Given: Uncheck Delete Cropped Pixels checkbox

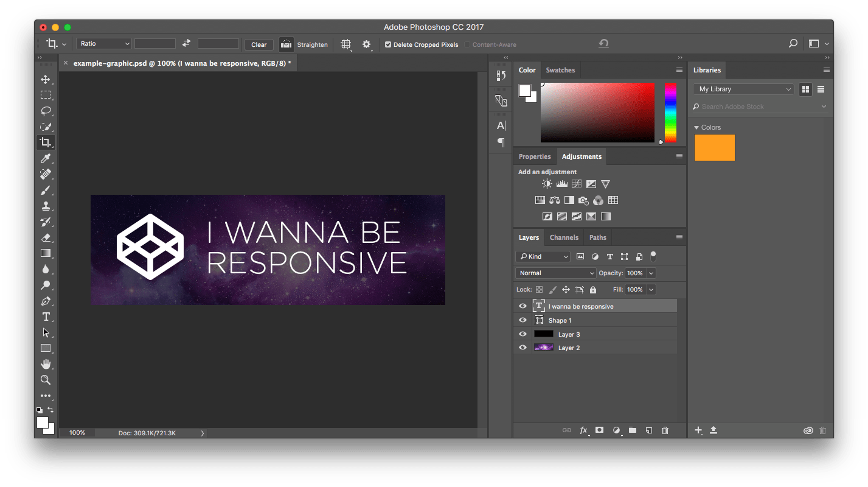Looking at the screenshot, I should pyautogui.click(x=388, y=44).
